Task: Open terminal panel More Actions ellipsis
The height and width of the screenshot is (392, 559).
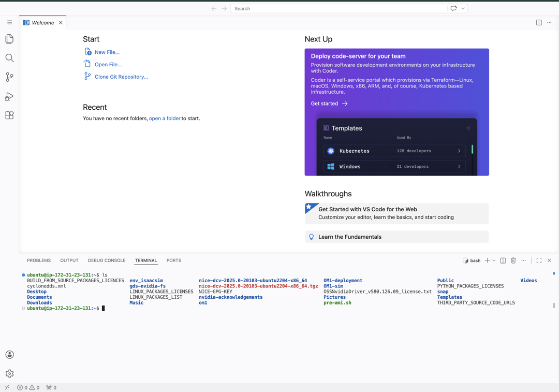Action: [524, 260]
